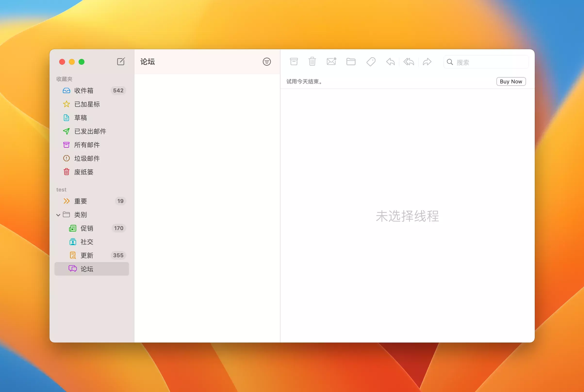Select 已加星标 starred mailbox
Screen dimensions: 584x392
pos(87,104)
